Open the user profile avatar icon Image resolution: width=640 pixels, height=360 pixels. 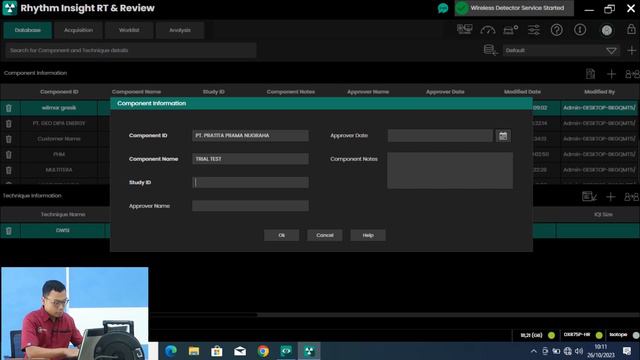point(607,30)
